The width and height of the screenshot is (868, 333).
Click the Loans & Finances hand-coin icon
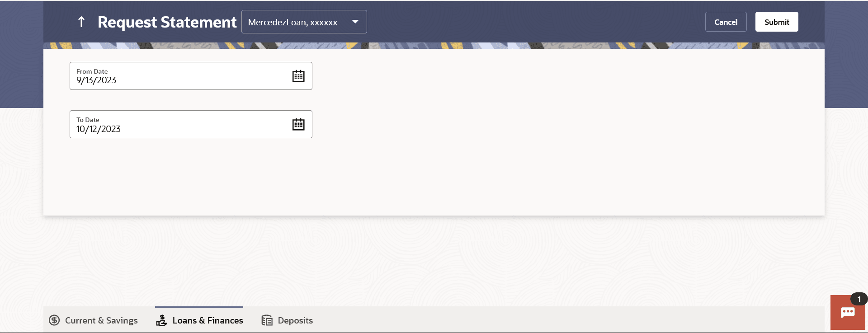point(161,320)
